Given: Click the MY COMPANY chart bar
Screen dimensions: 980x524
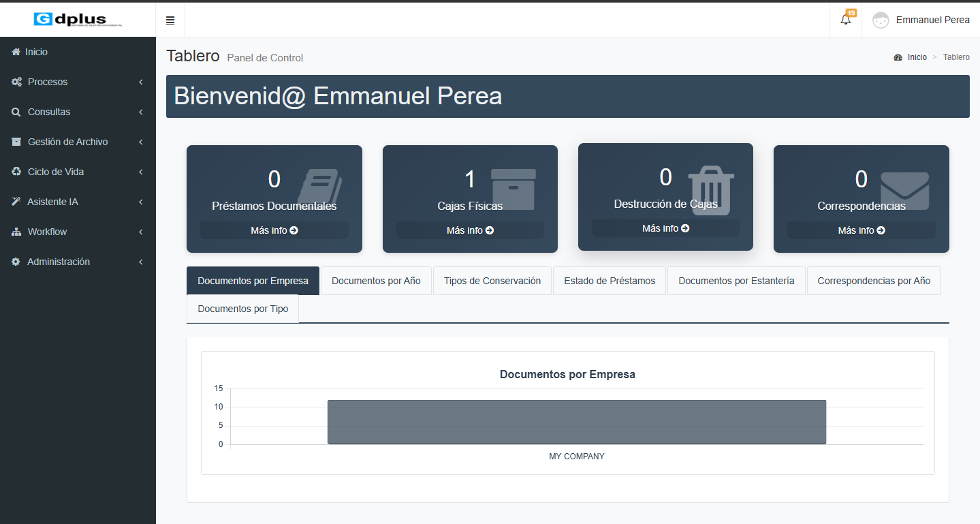Looking at the screenshot, I should tap(576, 422).
